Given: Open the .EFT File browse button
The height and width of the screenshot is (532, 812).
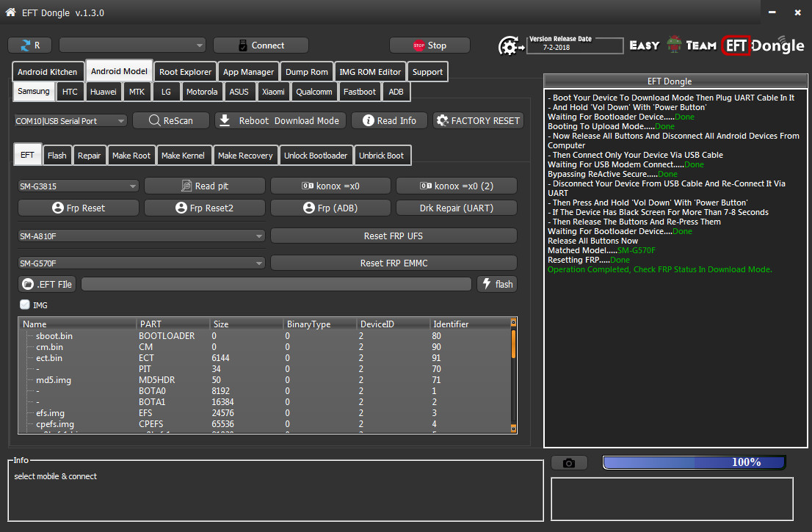Looking at the screenshot, I should point(47,284).
